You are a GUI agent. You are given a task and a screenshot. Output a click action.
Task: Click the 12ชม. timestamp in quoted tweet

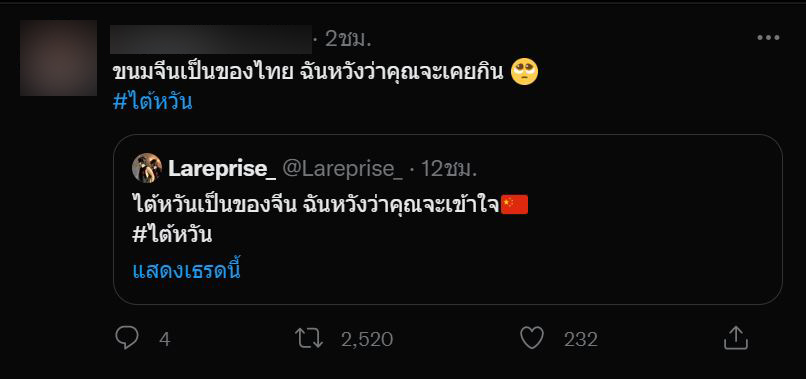(x=449, y=169)
